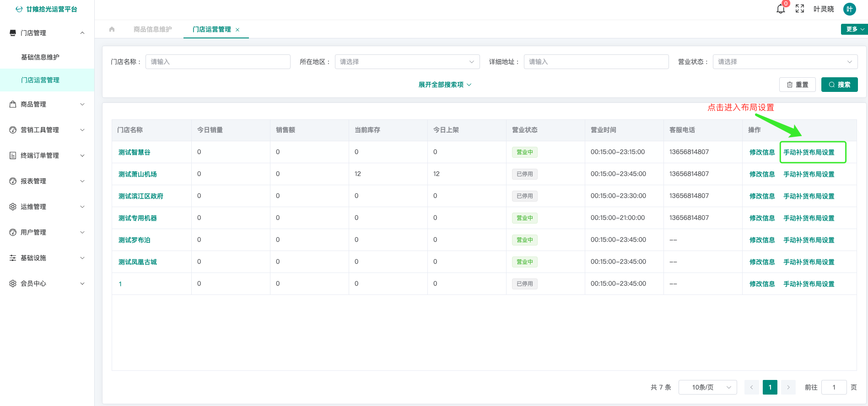Expand the 运维管理 menu

point(47,207)
